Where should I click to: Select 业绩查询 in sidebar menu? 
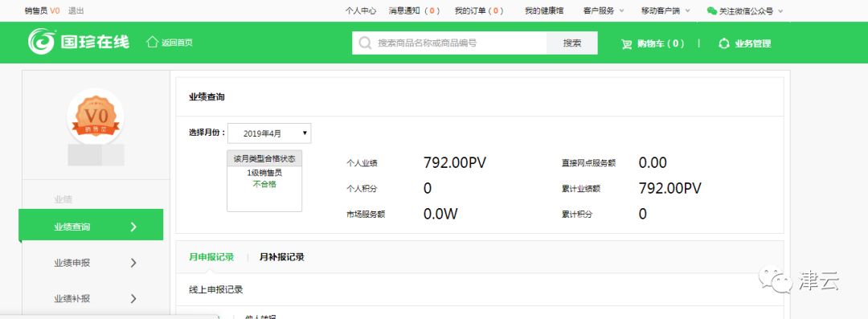coord(91,225)
